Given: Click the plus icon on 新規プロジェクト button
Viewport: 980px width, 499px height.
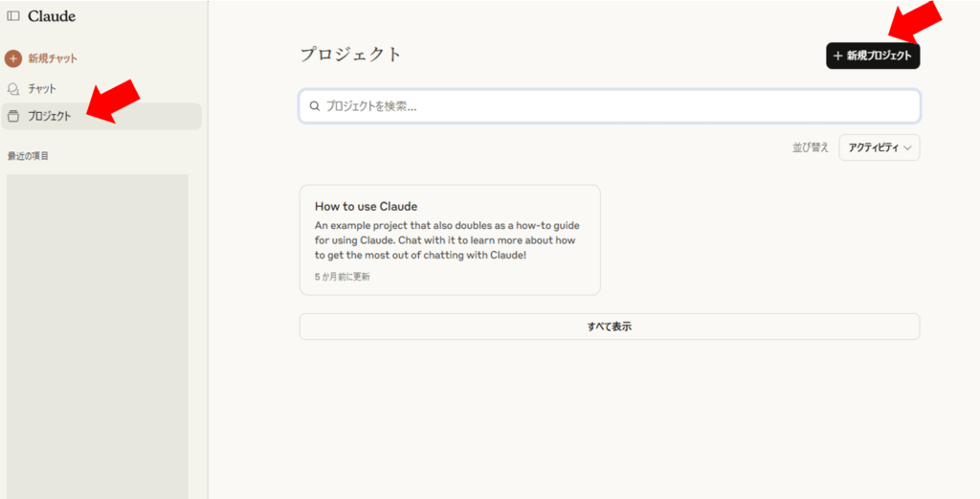Looking at the screenshot, I should (838, 56).
